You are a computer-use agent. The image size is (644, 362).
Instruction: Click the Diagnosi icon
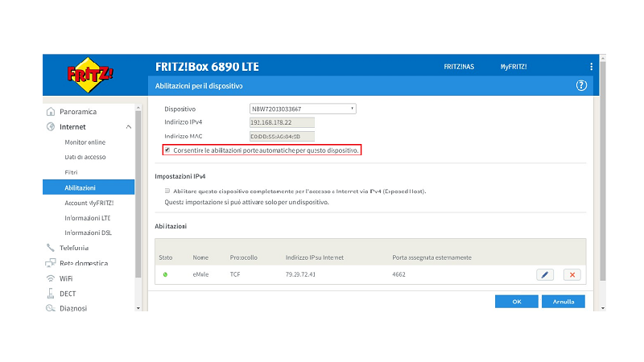(51, 308)
